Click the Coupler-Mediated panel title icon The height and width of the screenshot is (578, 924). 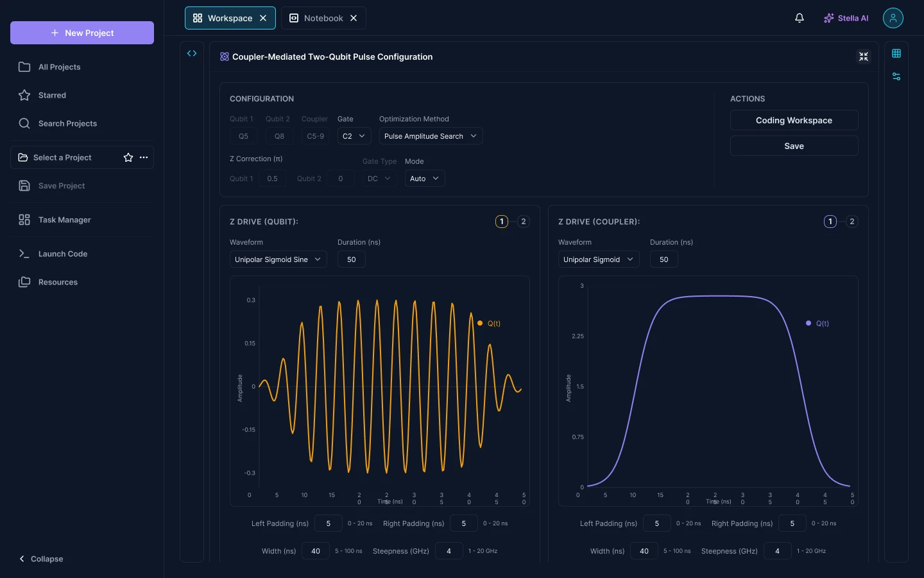(225, 57)
